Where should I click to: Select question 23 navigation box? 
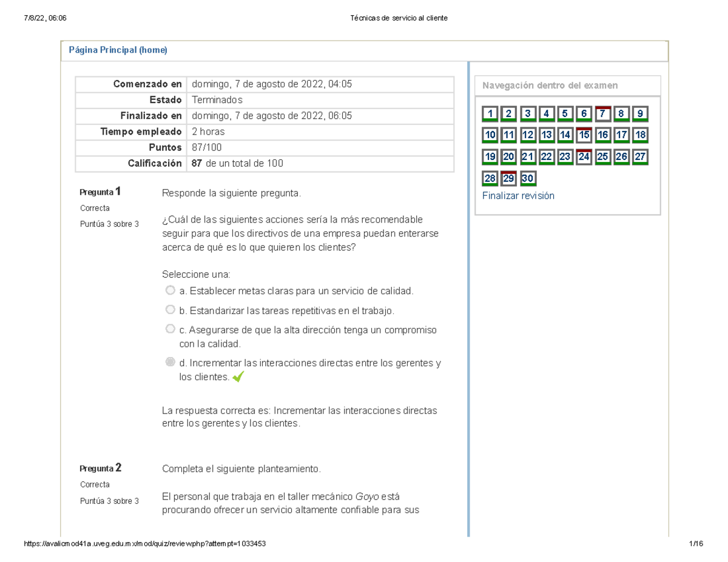pyautogui.click(x=565, y=157)
